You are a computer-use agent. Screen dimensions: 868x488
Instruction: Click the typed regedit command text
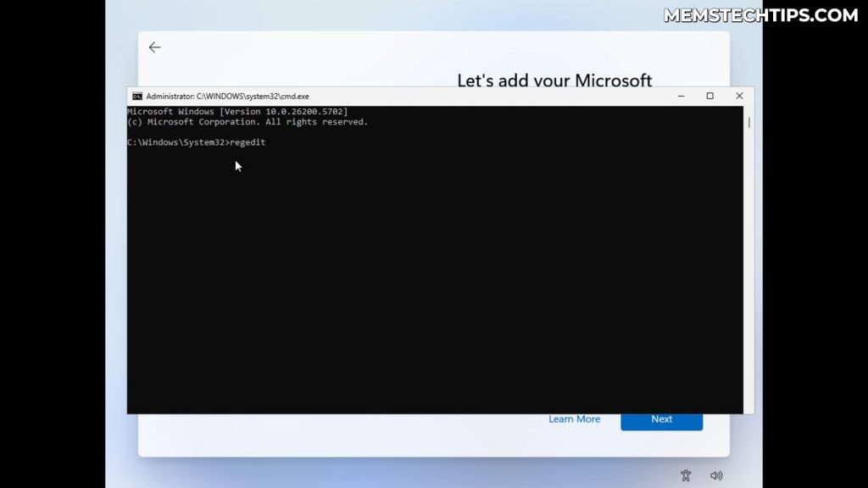[248, 142]
